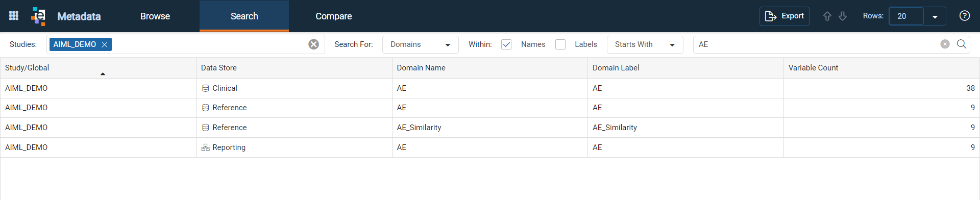Clear all selected studies
The width and height of the screenshot is (980, 200).
314,44
